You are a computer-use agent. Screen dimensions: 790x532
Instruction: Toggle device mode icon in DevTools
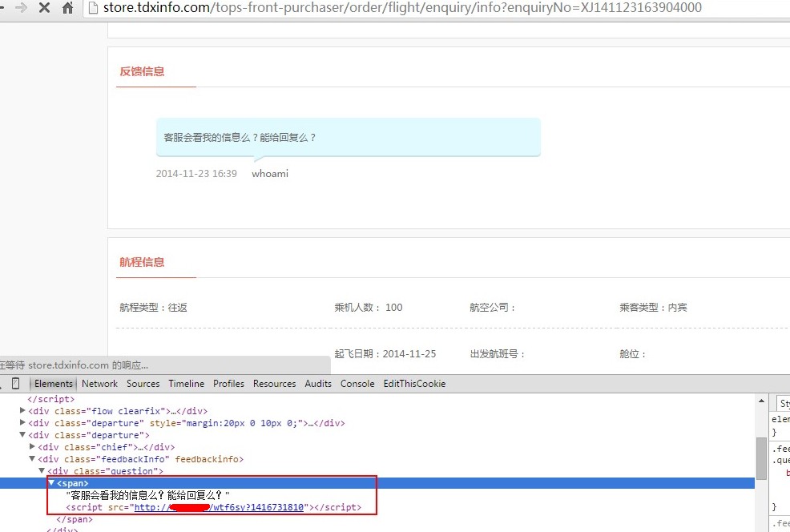point(15,384)
